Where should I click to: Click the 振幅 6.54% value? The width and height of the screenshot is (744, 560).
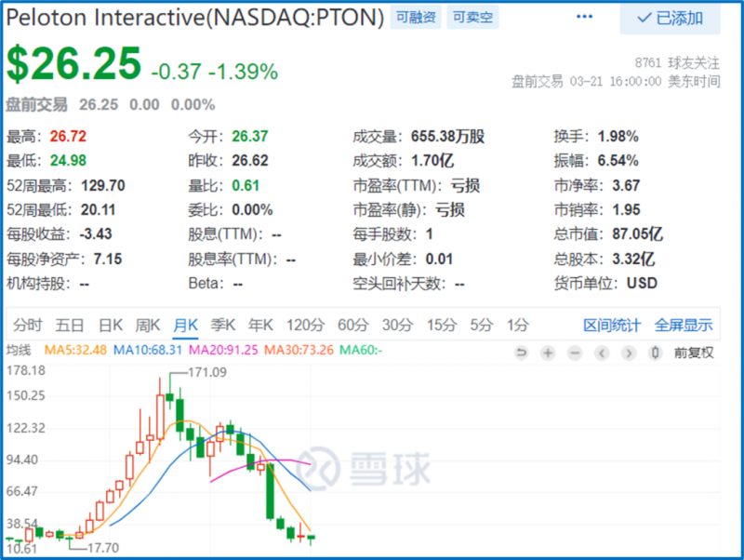click(618, 160)
